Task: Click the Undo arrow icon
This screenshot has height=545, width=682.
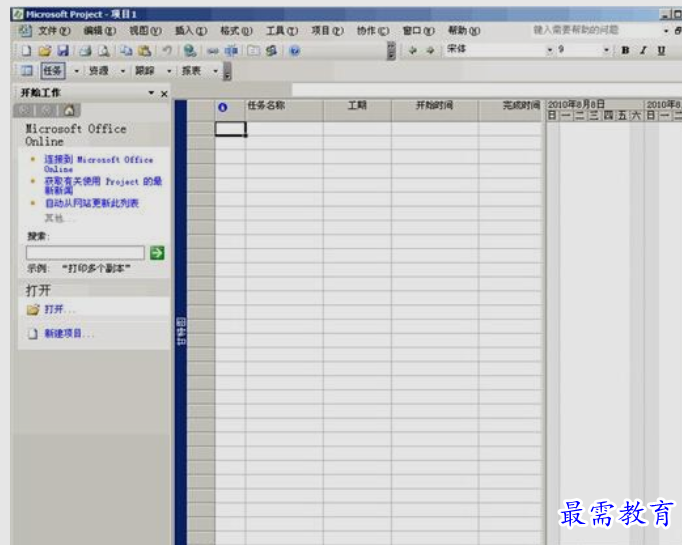Action: [167, 51]
